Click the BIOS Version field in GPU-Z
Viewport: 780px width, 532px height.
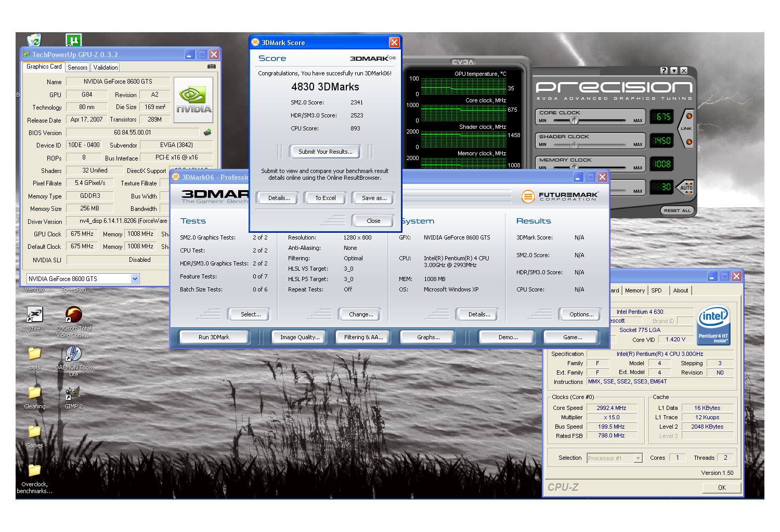tap(133, 132)
